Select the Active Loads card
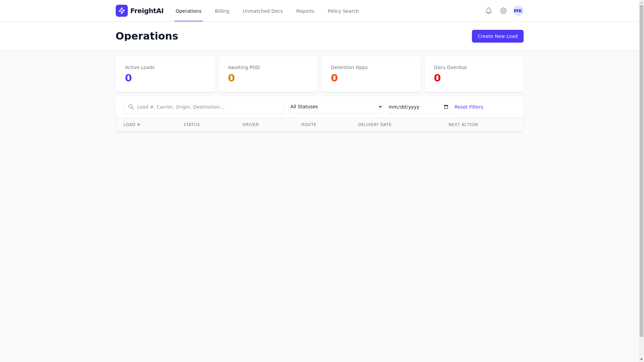This screenshot has height=362, width=644. [x=165, y=74]
